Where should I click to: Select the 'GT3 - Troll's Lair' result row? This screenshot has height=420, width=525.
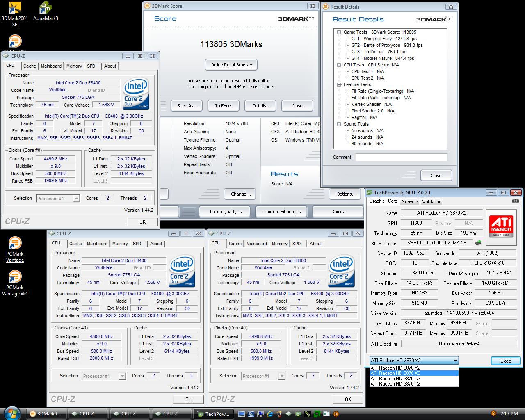pos(379,52)
